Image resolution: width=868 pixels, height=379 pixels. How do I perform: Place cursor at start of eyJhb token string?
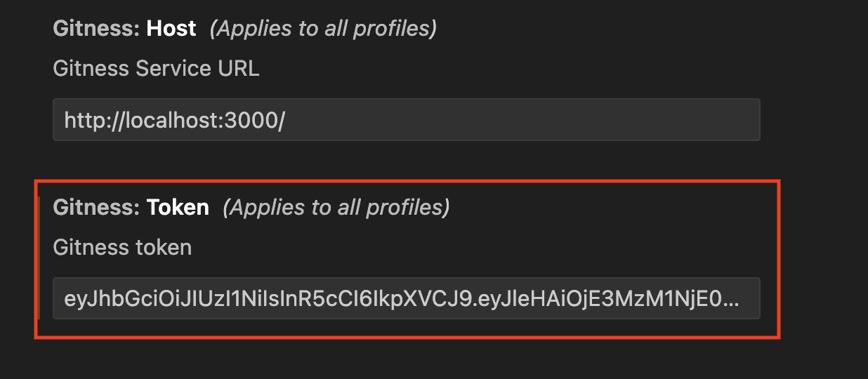(65, 298)
